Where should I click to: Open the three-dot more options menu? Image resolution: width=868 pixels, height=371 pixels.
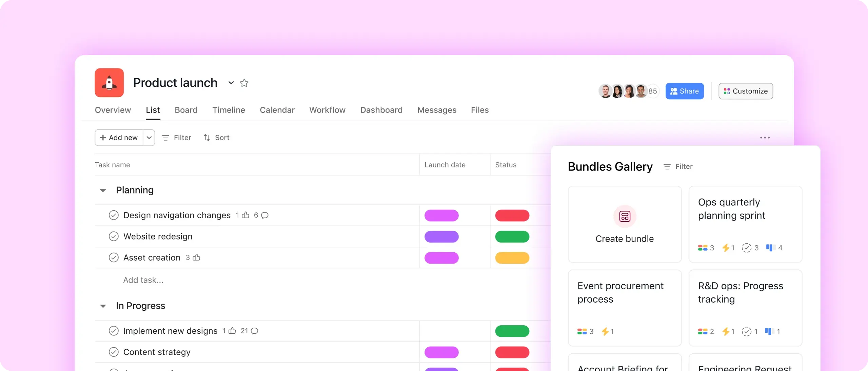tap(765, 138)
